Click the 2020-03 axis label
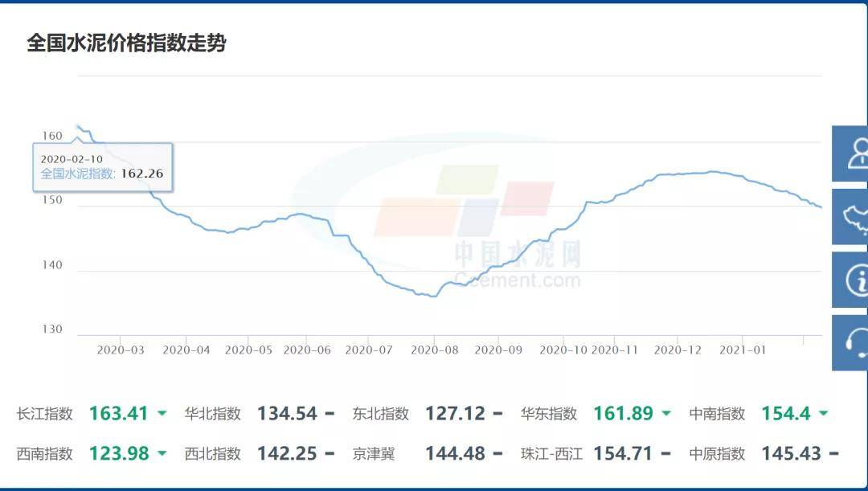Screen dimensions: 868x491 pos(120,350)
